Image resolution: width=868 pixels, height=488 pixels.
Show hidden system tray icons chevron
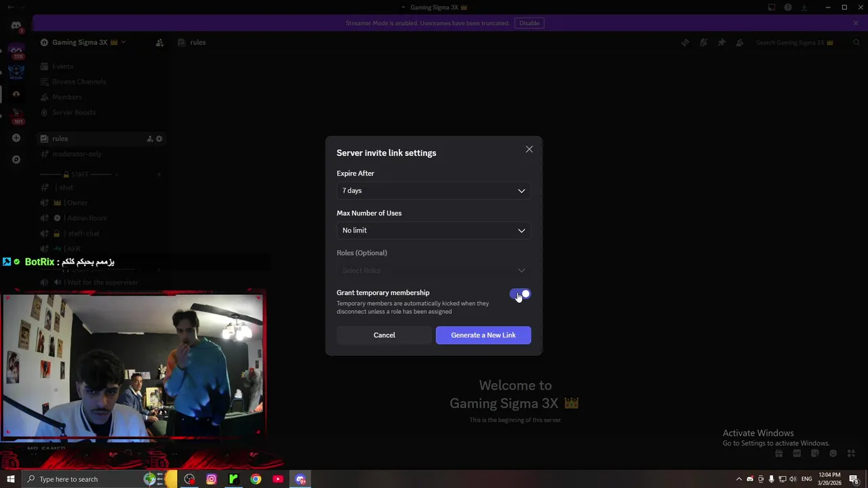pos(739,479)
